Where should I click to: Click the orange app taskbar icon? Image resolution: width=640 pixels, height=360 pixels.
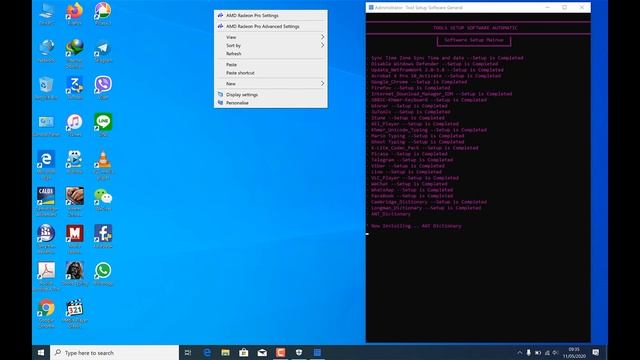(280, 353)
